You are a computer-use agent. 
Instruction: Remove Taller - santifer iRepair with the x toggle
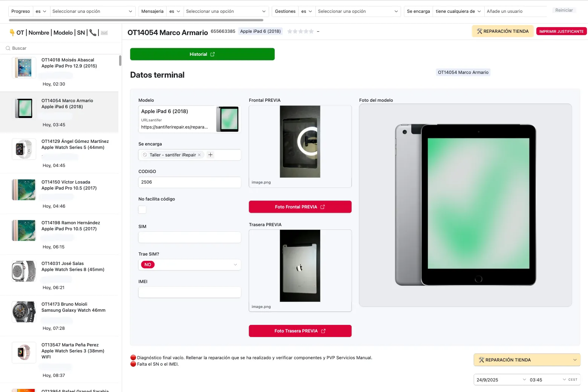199,155
